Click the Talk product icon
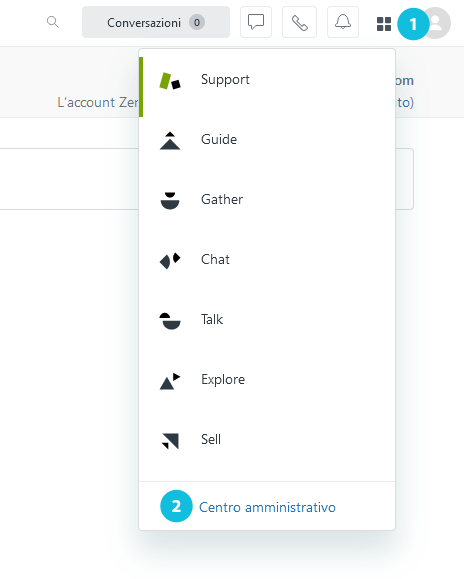Screen dimensions: 464x579 170,321
